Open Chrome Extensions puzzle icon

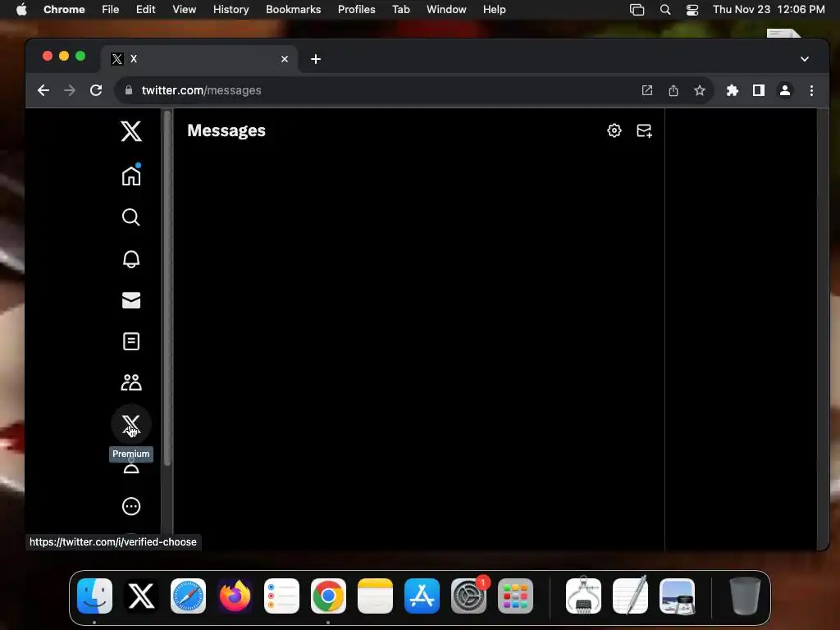(733, 90)
